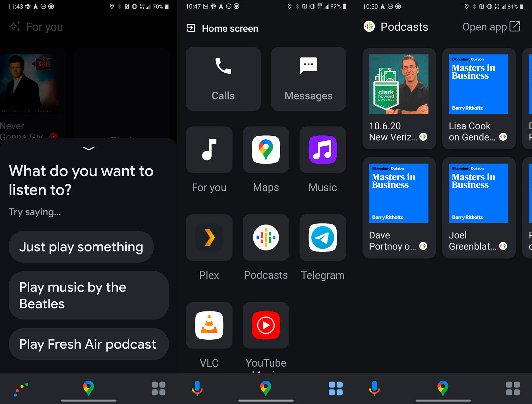532x404 pixels.
Task: Choose "Play Fresh Air podcast" suggestion
Action: pos(89,344)
